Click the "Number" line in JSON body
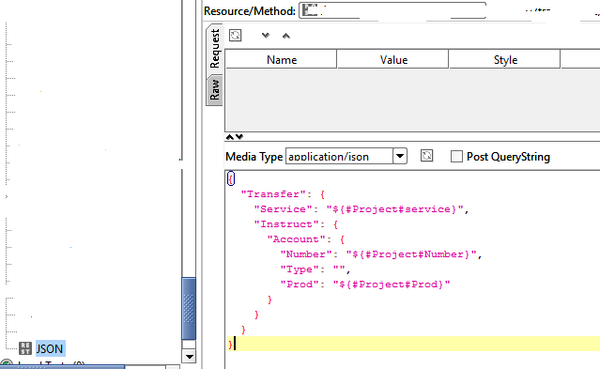The height and width of the screenshot is (369, 600). (x=380, y=254)
